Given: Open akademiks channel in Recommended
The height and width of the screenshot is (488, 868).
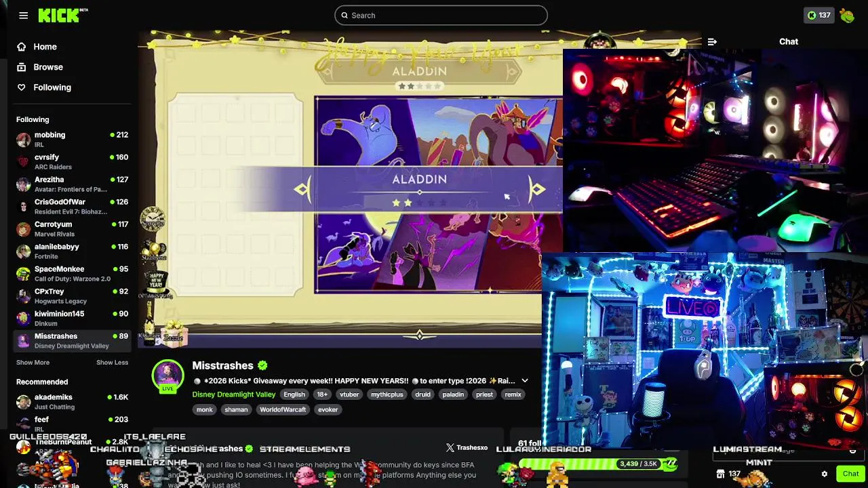Looking at the screenshot, I should (73, 402).
